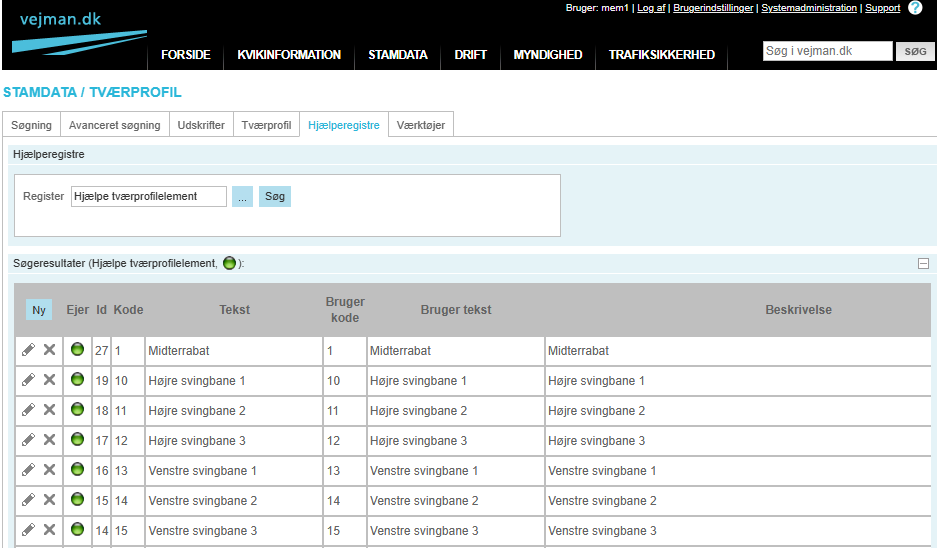937x548 pixels.
Task: Edit the Venstre svingbane 3 row
Action: pos(28,530)
